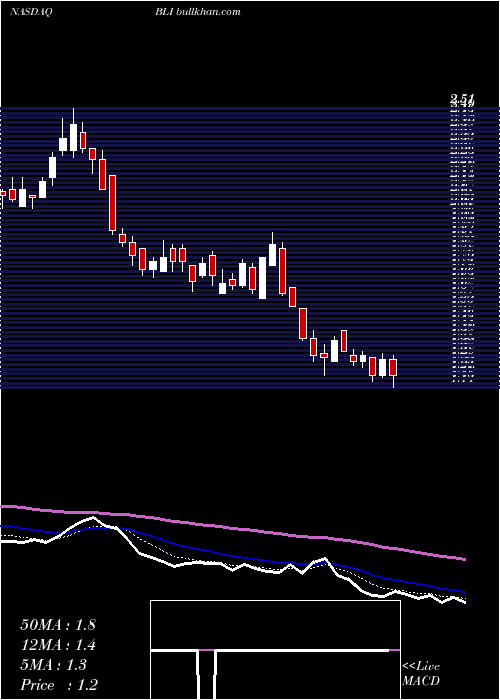The image size is (500, 700).
Task: Click the 5MA : 1.3 value
Action: click(54, 665)
